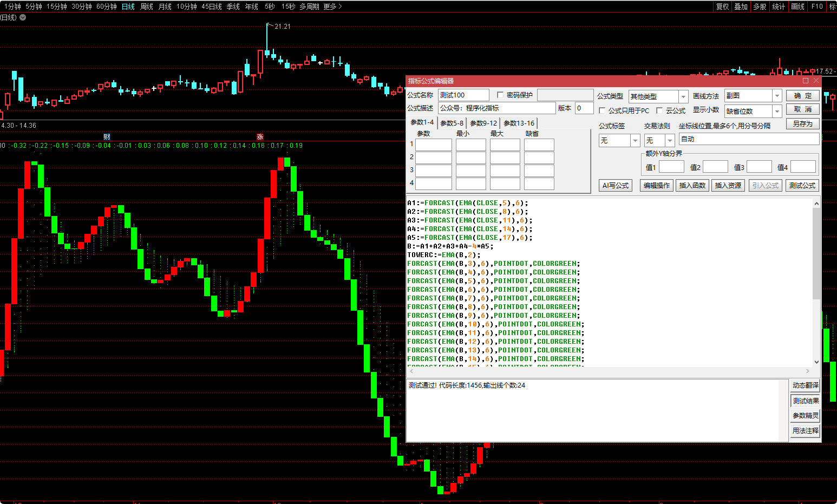Click the 公式名称 input field
This screenshot has width=837, height=504.
pyautogui.click(x=463, y=95)
